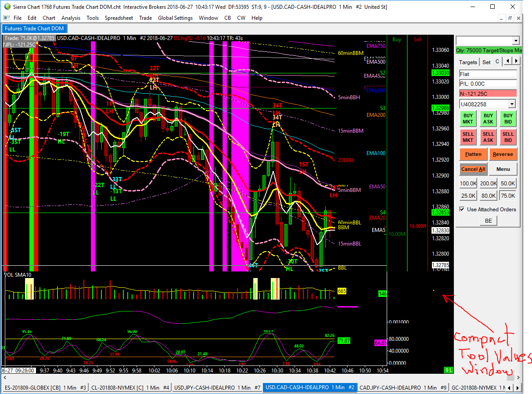
Task: Open the trade window Menu button
Action: click(x=503, y=169)
